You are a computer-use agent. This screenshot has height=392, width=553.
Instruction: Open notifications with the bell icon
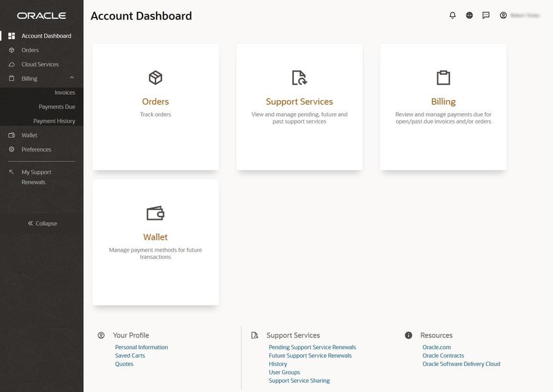coord(453,15)
